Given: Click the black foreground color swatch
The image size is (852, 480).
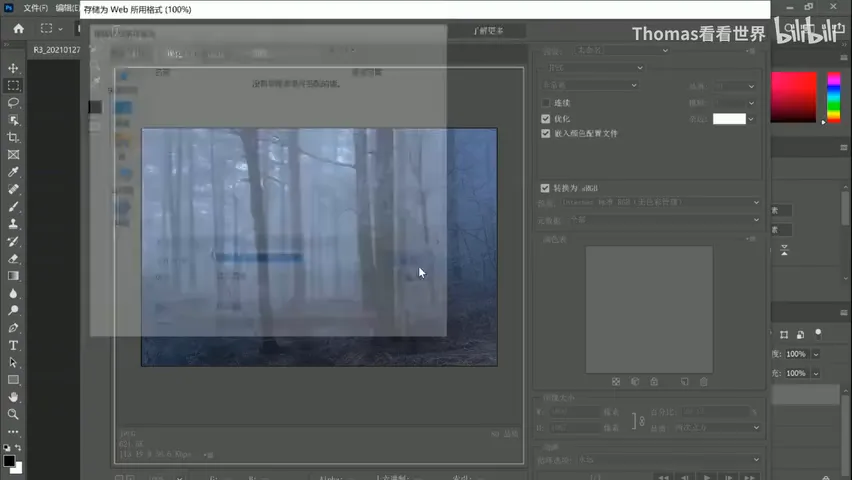Looking at the screenshot, I should 9,461.
